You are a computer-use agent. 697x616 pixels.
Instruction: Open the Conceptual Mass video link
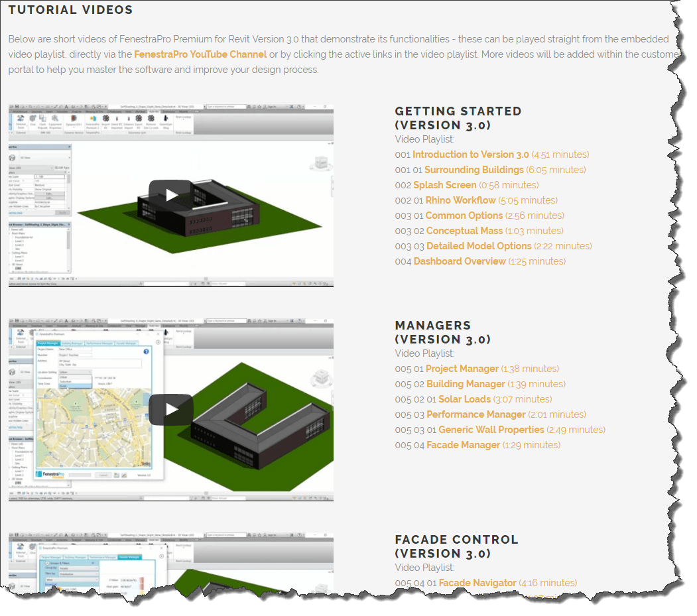(x=464, y=231)
